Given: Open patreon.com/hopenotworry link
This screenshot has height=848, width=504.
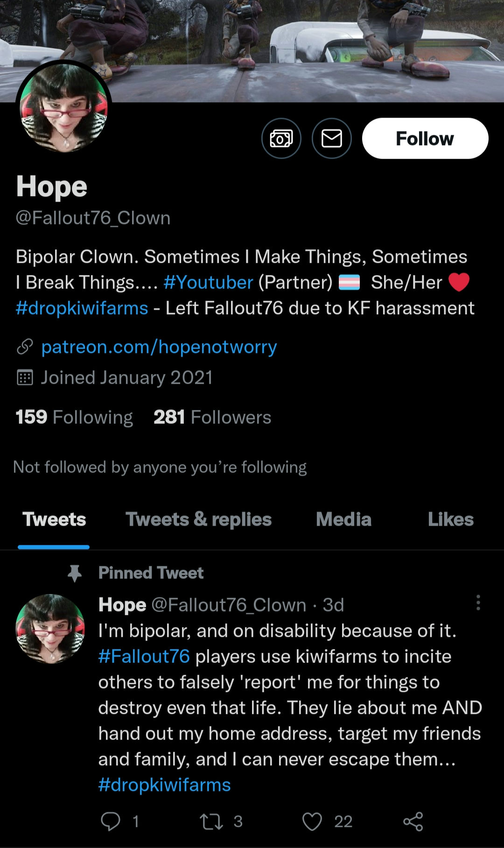Looking at the screenshot, I should tap(159, 347).
